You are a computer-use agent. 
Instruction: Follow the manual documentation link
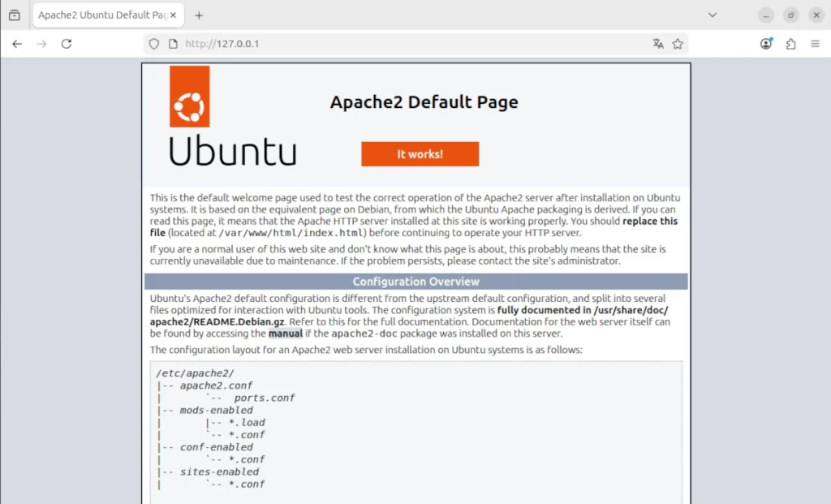click(x=285, y=334)
